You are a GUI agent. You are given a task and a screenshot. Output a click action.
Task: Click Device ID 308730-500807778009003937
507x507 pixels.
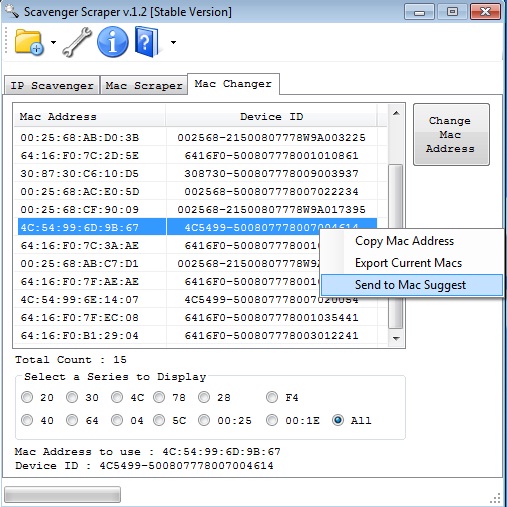coord(271,174)
